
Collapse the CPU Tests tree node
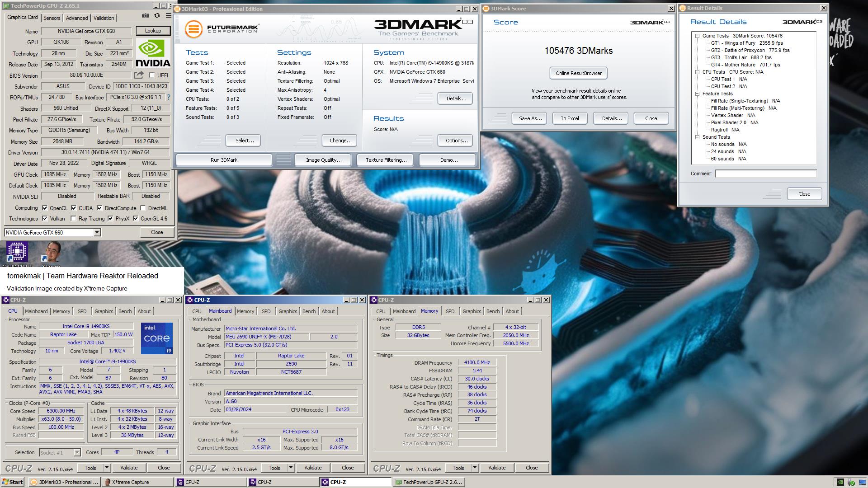pyautogui.click(x=698, y=72)
